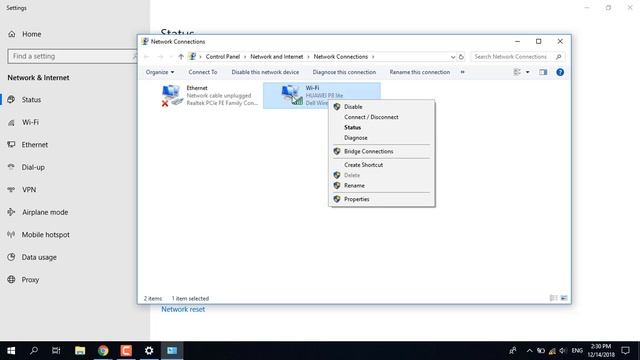
Task: Click the People icon in taskbar
Action: [x=513, y=351]
